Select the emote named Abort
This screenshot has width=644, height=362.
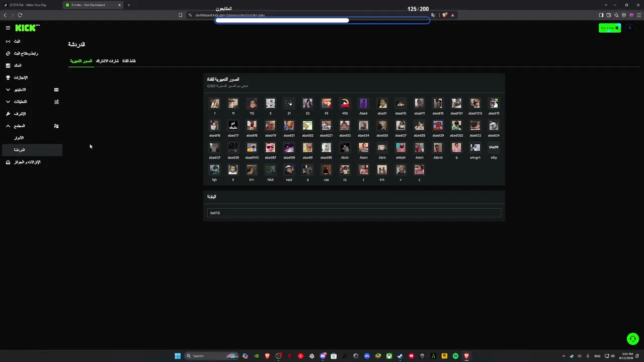363,148
